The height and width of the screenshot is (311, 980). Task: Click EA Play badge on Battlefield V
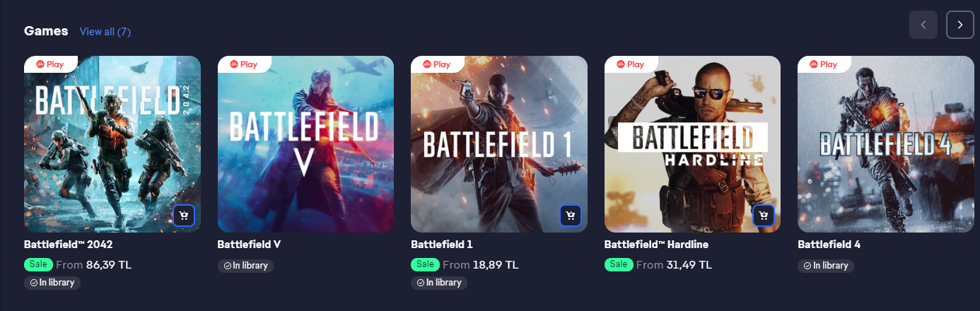[244, 64]
